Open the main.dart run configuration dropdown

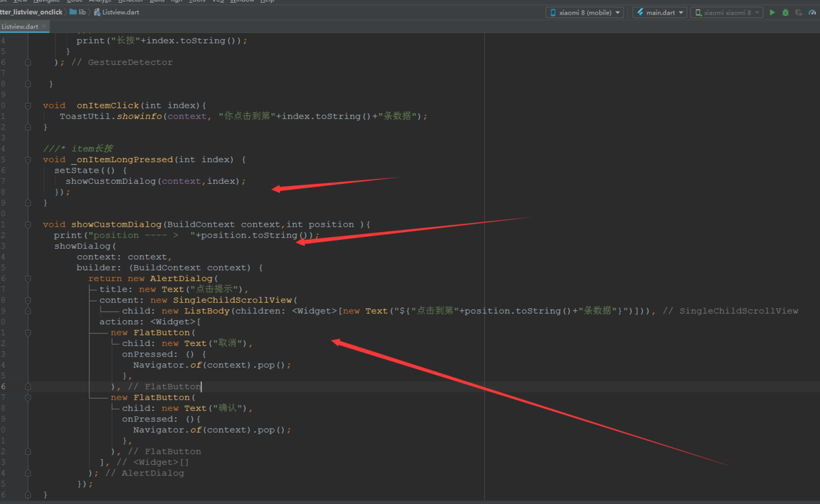point(659,13)
